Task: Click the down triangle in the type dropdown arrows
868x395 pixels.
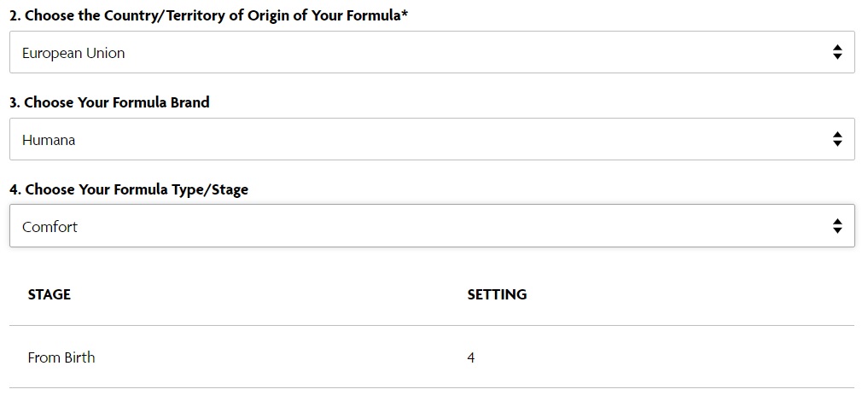Action: pos(837,230)
